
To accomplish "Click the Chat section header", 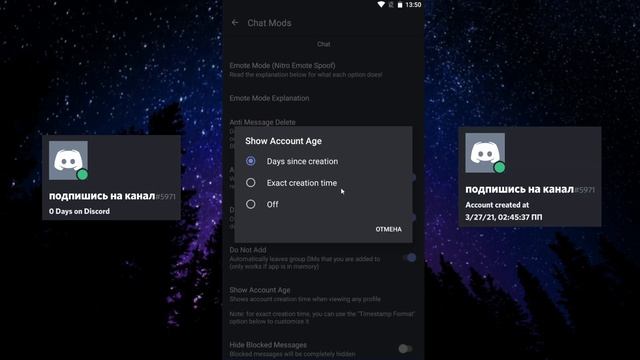I will pos(324,44).
